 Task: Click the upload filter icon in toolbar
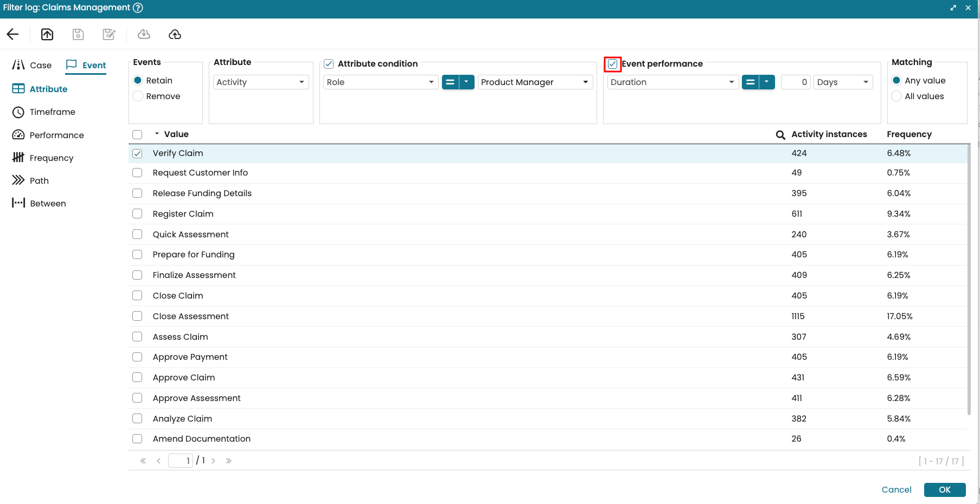pos(47,35)
